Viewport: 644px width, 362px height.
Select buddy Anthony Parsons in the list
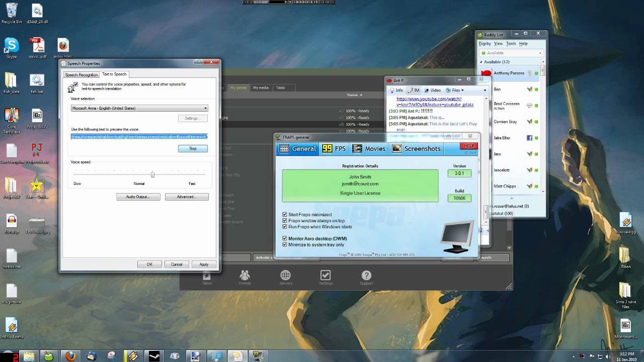pyautogui.click(x=509, y=73)
